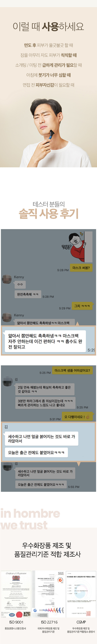
Task: Click the OK hand emoji in 오 다행이네요 bubble
Action: [87, 417]
